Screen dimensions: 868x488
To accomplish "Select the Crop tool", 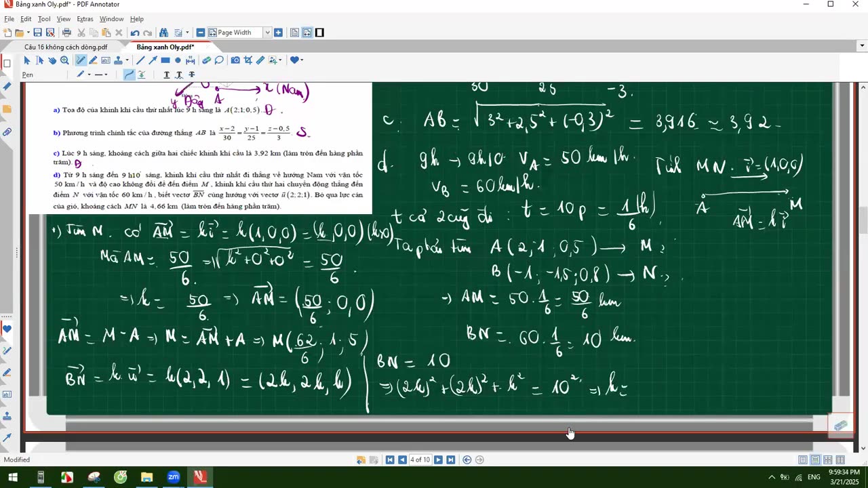I will click(248, 60).
